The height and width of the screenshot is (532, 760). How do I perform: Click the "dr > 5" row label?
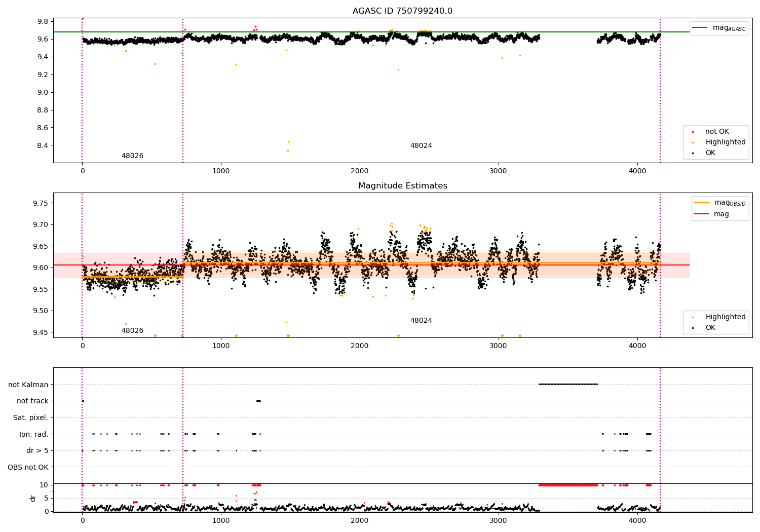(37, 451)
